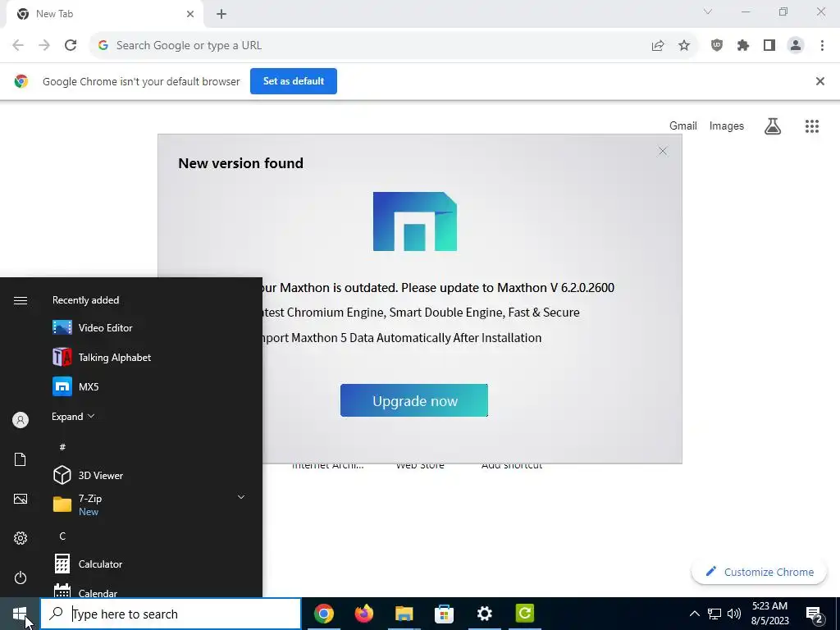The height and width of the screenshot is (630, 840).
Task: Click the Chrome forward arrow
Action: point(44,46)
